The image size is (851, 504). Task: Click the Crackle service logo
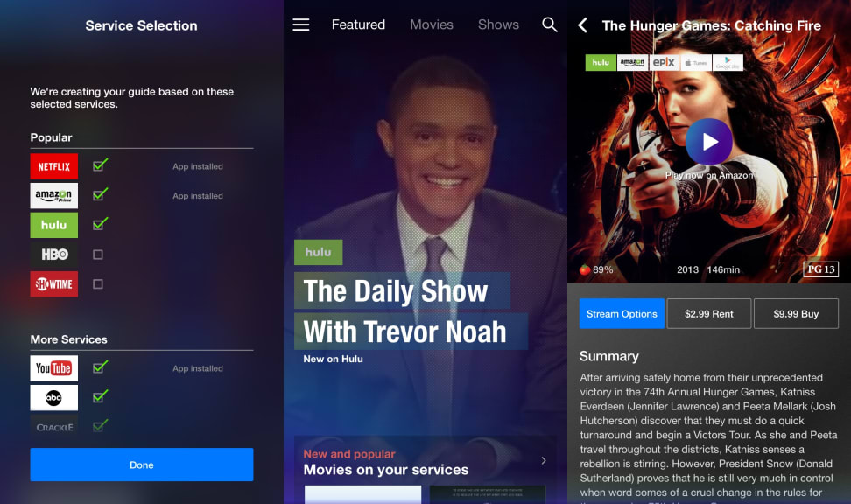[53, 427]
